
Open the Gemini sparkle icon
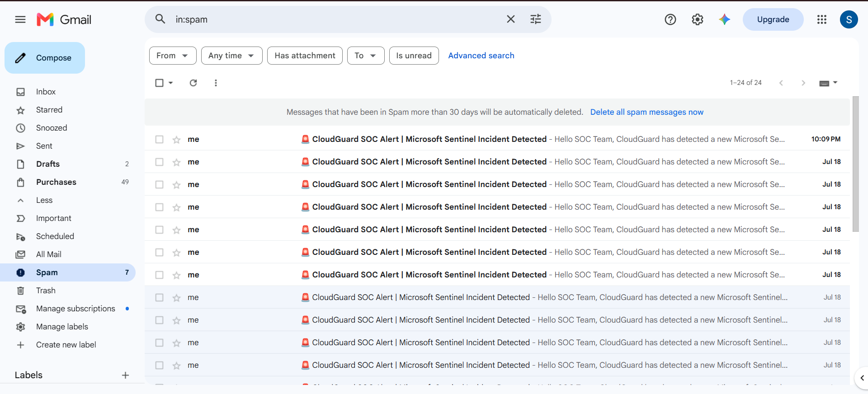pos(725,19)
